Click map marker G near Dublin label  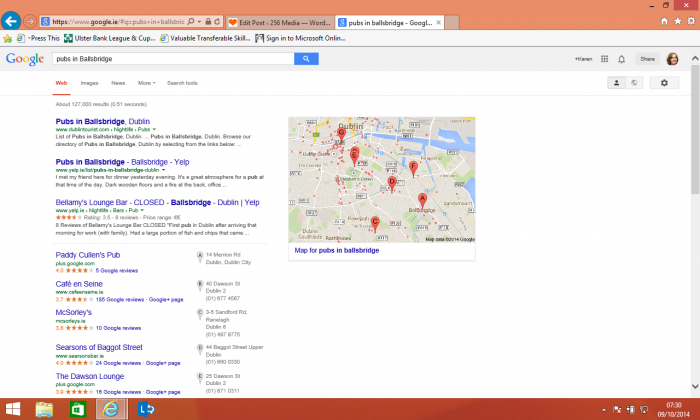click(x=342, y=134)
